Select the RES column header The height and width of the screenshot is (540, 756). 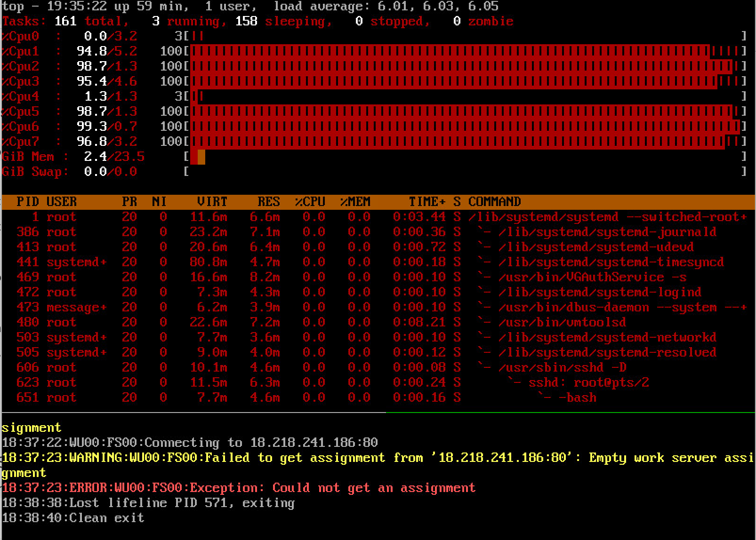pyautogui.click(x=269, y=202)
